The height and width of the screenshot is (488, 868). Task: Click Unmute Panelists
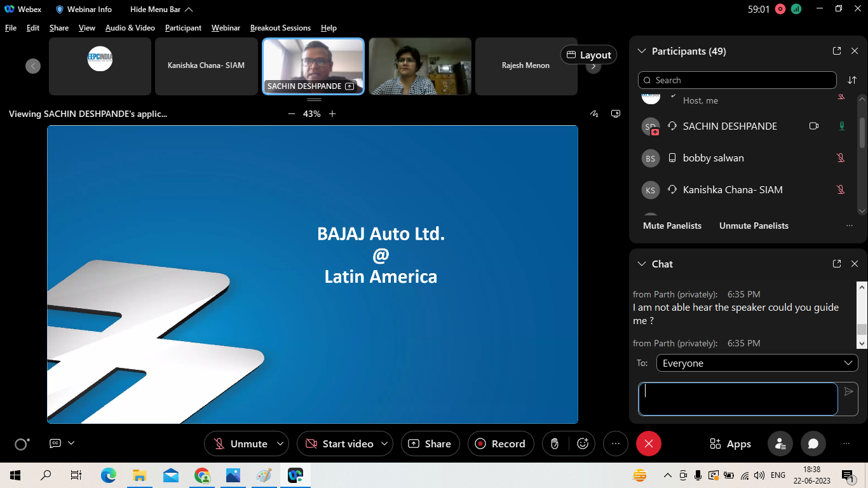pos(754,226)
